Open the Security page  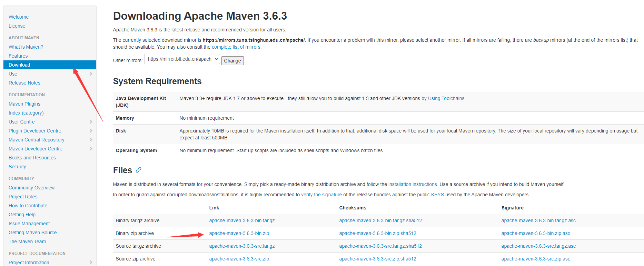point(17,167)
